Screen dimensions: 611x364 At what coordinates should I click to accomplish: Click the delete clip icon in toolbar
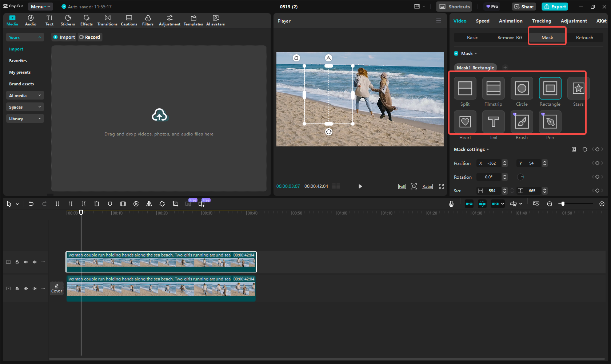[97, 204]
